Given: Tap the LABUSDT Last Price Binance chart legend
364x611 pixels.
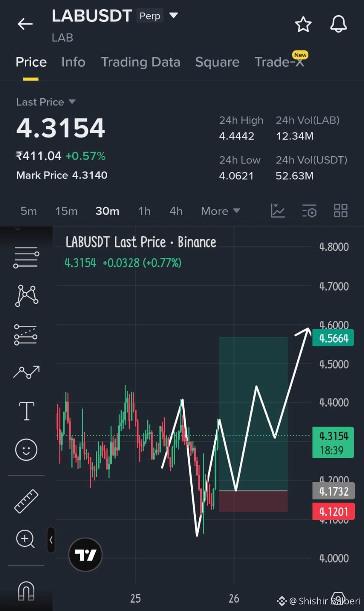Looking at the screenshot, I should point(141,242).
